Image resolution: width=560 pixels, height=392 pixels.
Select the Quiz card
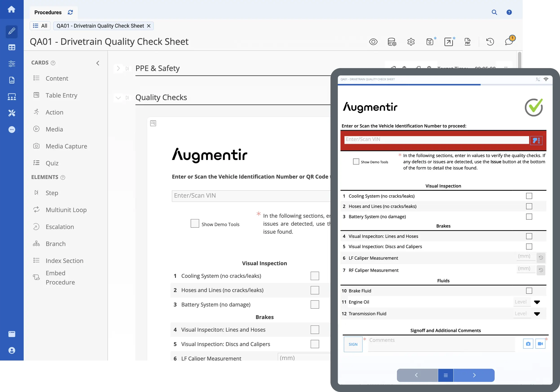click(52, 163)
